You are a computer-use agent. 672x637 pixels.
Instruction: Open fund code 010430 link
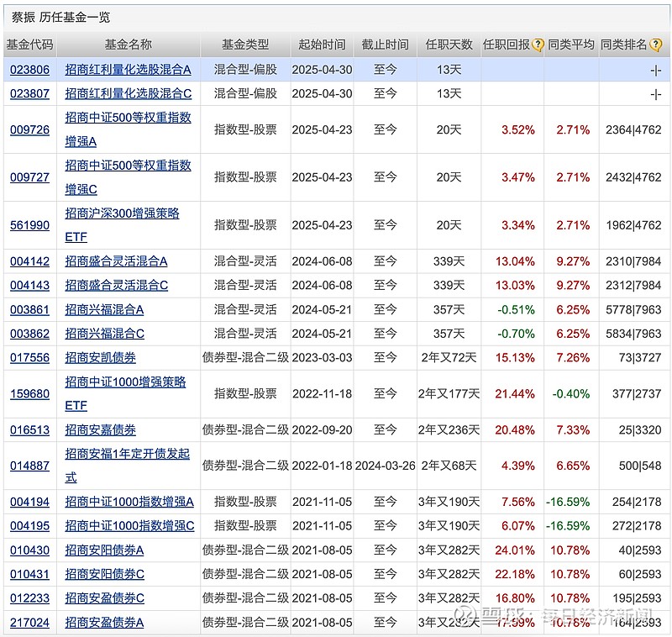pos(29,550)
